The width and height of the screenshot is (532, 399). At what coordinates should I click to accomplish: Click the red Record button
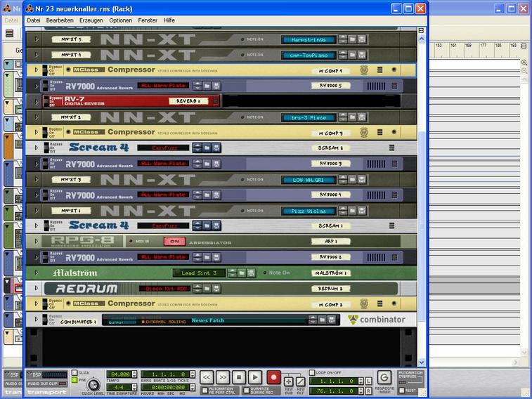pyautogui.click(x=273, y=378)
